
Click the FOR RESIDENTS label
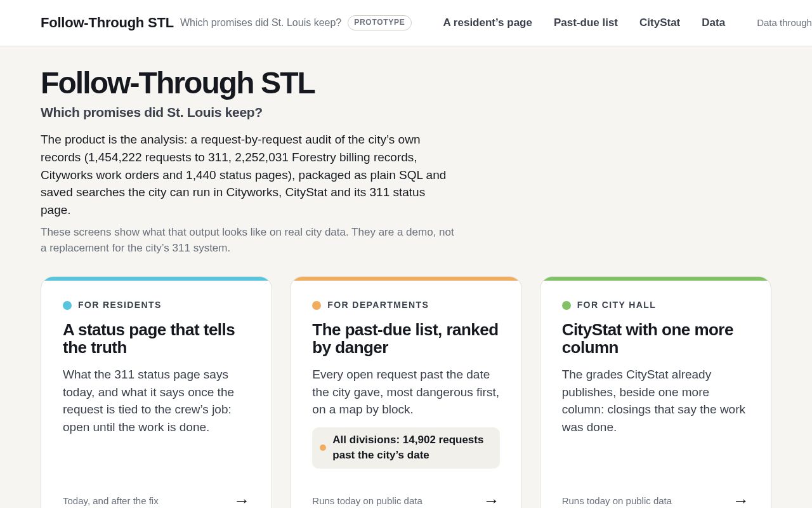120,305
